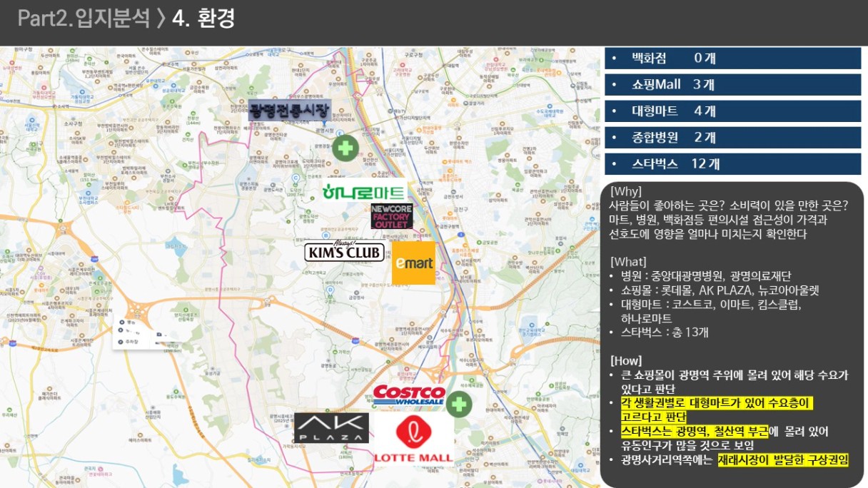The width and height of the screenshot is (868, 488).
Task: Select the 백화점 0개 bar
Action: pyautogui.click(x=734, y=59)
